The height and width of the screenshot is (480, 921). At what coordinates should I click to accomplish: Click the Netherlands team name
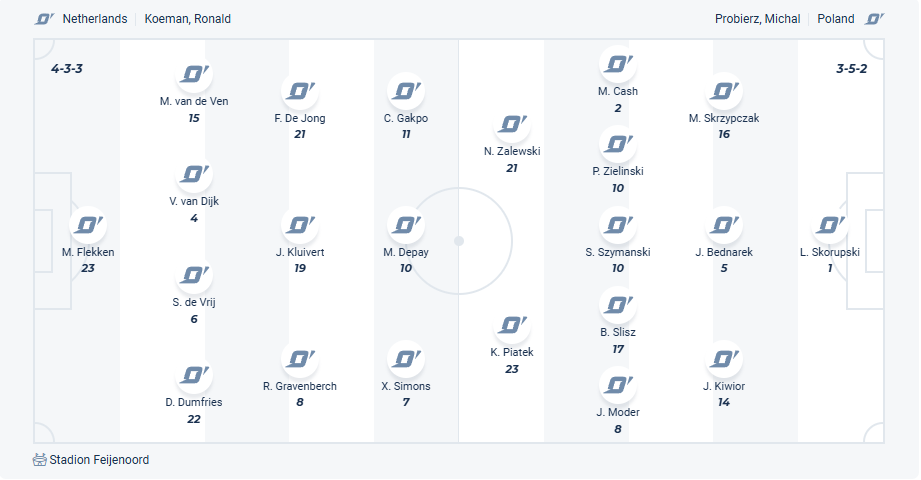[95, 19]
